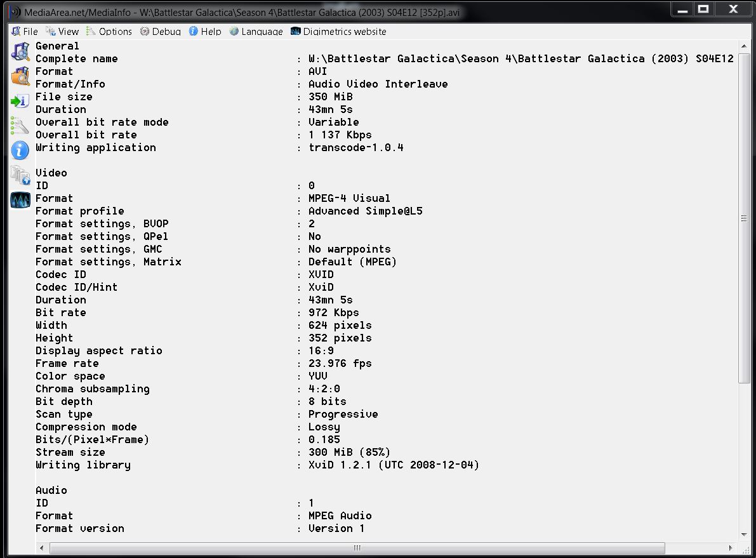Click the '8 bits' bit depth value
This screenshot has height=558, width=756.
tap(328, 401)
